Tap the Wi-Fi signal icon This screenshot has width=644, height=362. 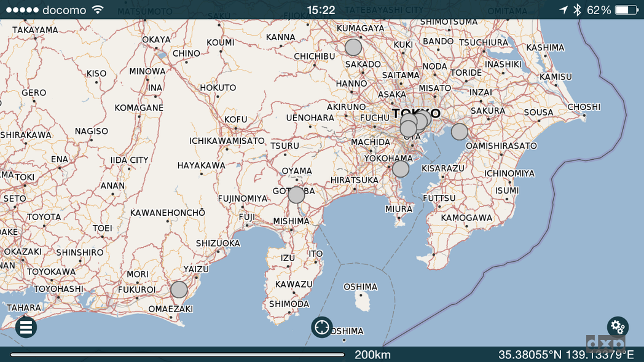[97, 10]
